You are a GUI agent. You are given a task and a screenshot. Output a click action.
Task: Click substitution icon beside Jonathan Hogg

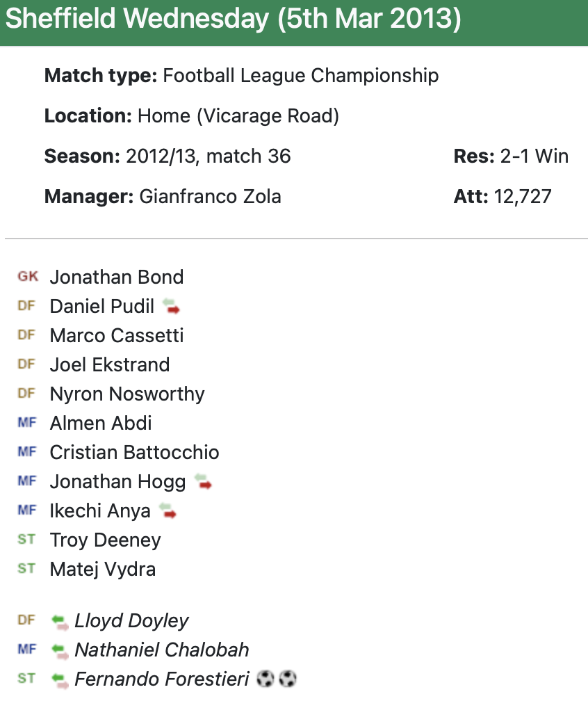tap(203, 482)
